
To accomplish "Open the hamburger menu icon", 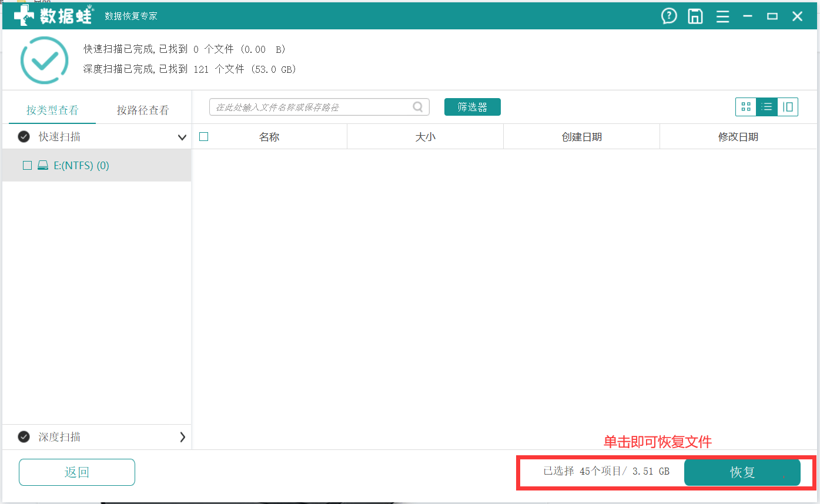I will click(x=722, y=16).
